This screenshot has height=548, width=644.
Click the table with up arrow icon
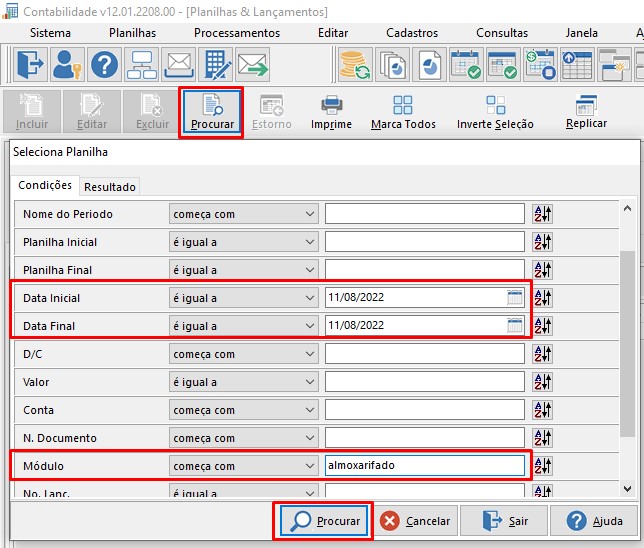click(577, 64)
